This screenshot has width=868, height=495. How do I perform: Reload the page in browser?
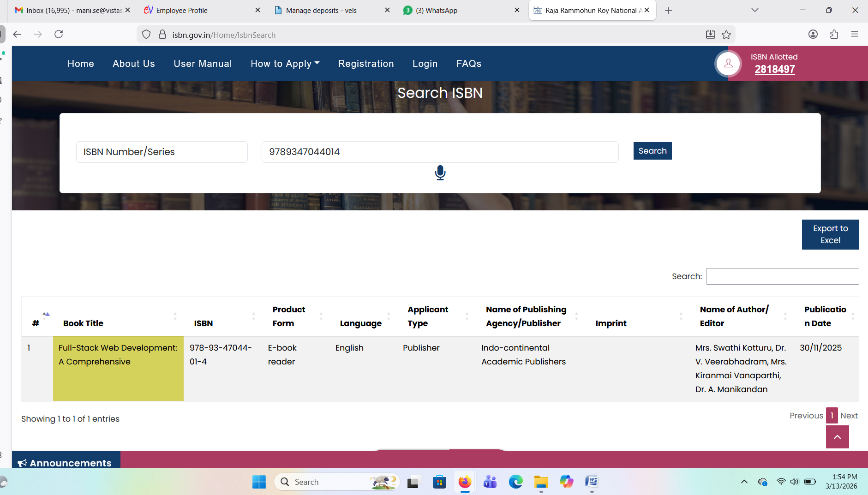point(59,35)
